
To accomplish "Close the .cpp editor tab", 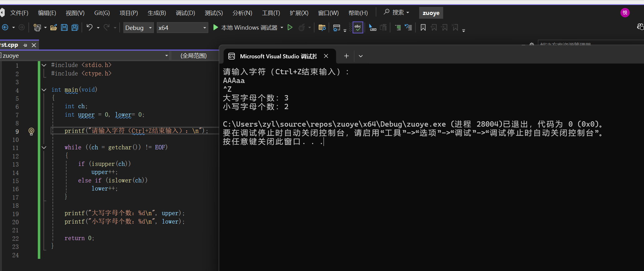I will [34, 45].
